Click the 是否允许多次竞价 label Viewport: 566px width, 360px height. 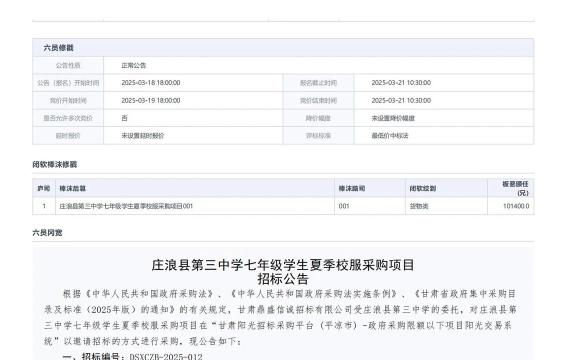tap(68, 118)
